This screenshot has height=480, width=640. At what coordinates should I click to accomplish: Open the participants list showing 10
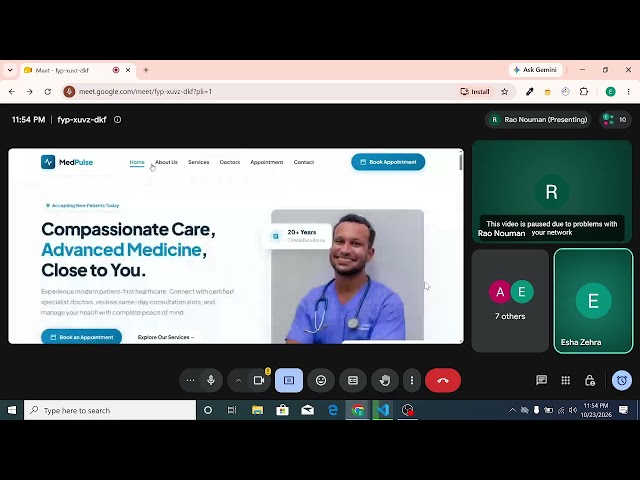(616, 120)
